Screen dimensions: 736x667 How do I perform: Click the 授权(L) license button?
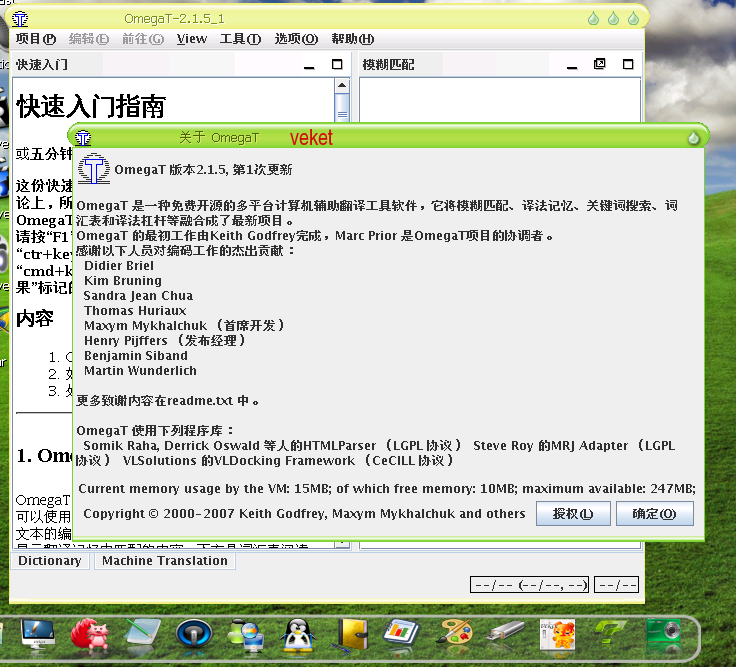tap(573, 514)
